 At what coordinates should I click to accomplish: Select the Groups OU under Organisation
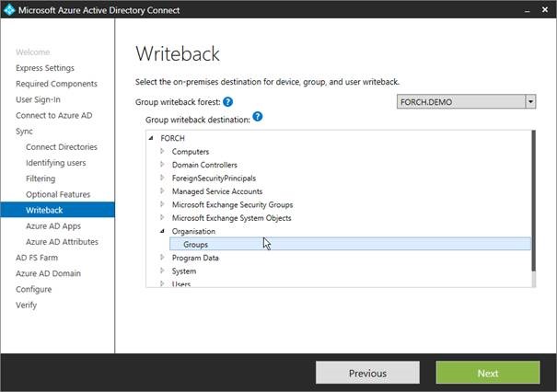click(350, 244)
